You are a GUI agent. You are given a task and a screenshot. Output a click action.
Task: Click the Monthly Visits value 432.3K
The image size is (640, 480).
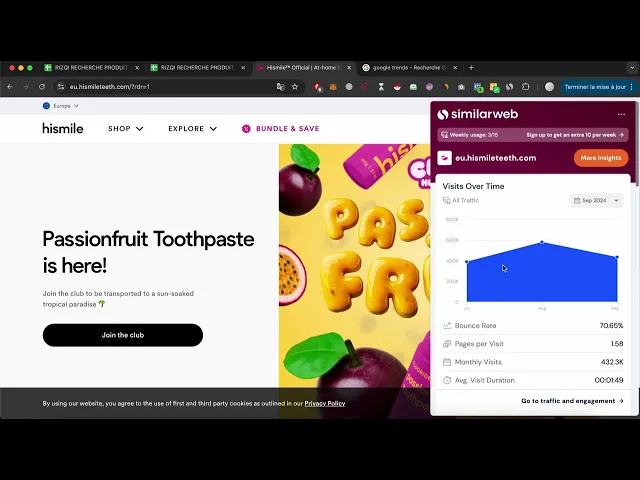(x=612, y=362)
